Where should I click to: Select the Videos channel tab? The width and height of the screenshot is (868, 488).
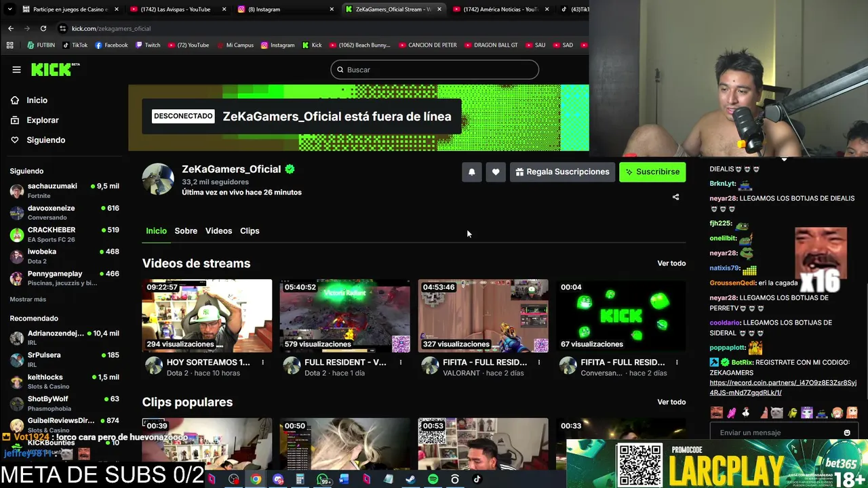click(x=218, y=231)
